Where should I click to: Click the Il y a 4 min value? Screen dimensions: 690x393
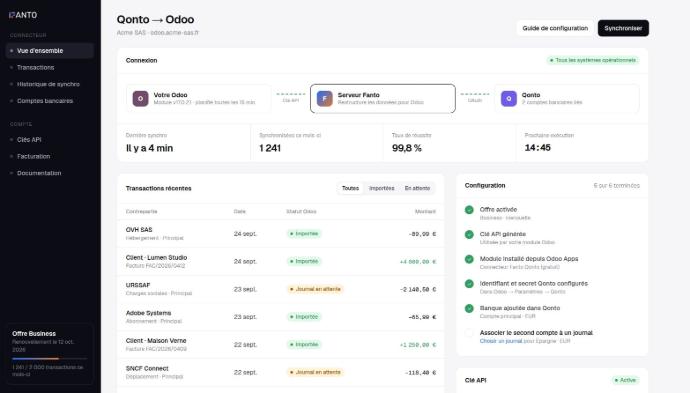[149, 148]
